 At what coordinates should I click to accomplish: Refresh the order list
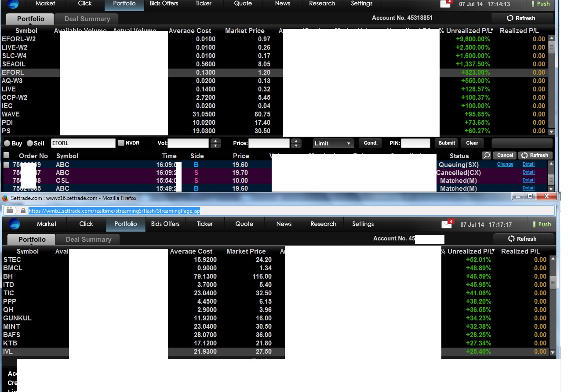535,156
